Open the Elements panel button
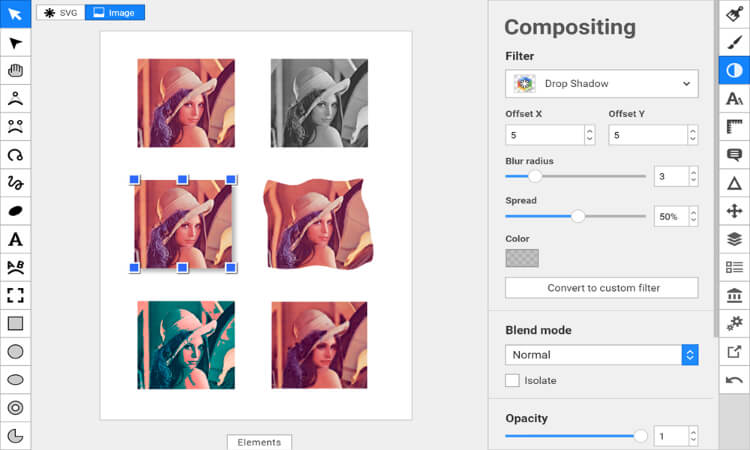The image size is (750, 450). tap(259, 441)
